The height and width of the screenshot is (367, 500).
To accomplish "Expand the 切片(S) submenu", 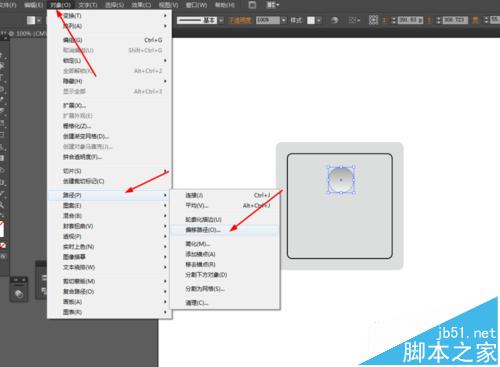I will click(x=110, y=171).
